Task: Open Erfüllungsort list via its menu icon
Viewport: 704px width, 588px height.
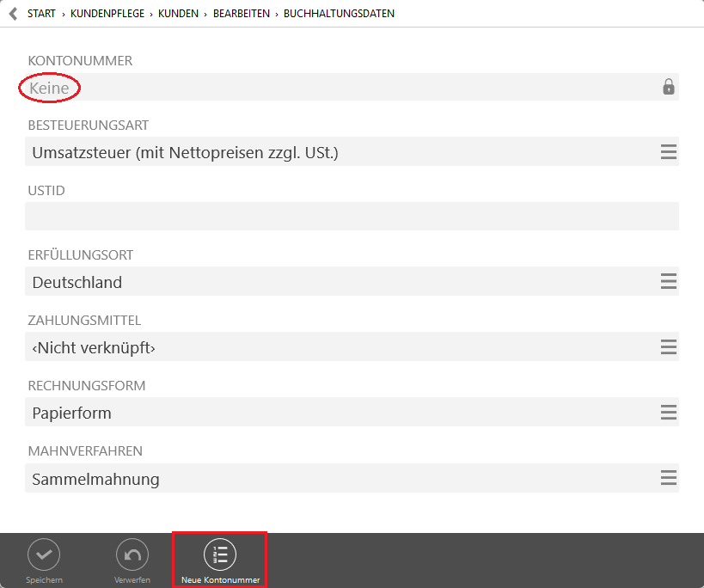Action: click(x=668, y=282)
